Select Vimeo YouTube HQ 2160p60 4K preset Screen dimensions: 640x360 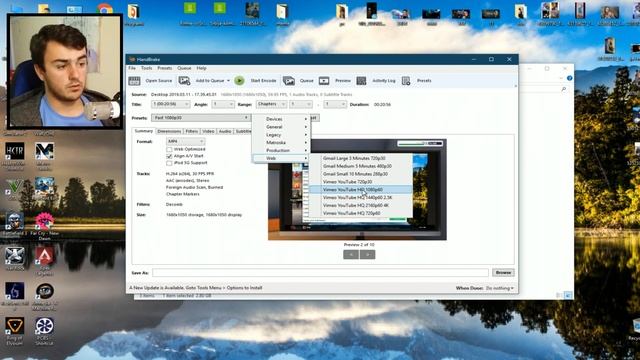pos(361,205)
